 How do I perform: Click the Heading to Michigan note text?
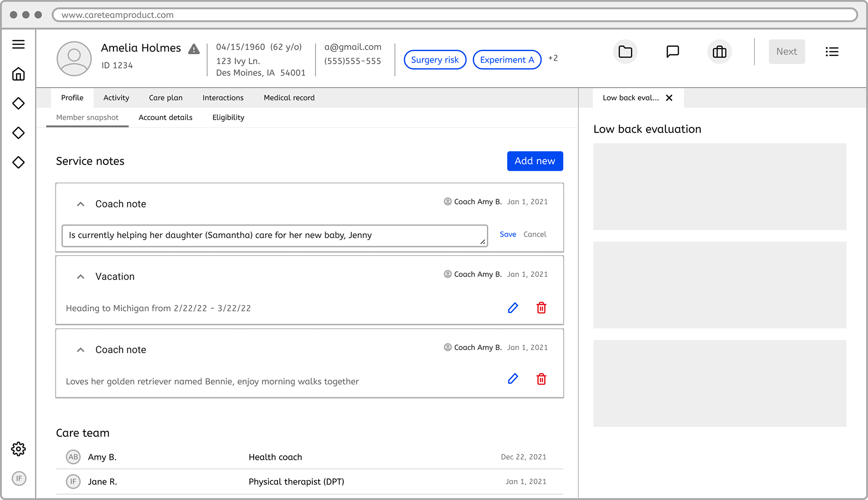click(x=158, y=308)
